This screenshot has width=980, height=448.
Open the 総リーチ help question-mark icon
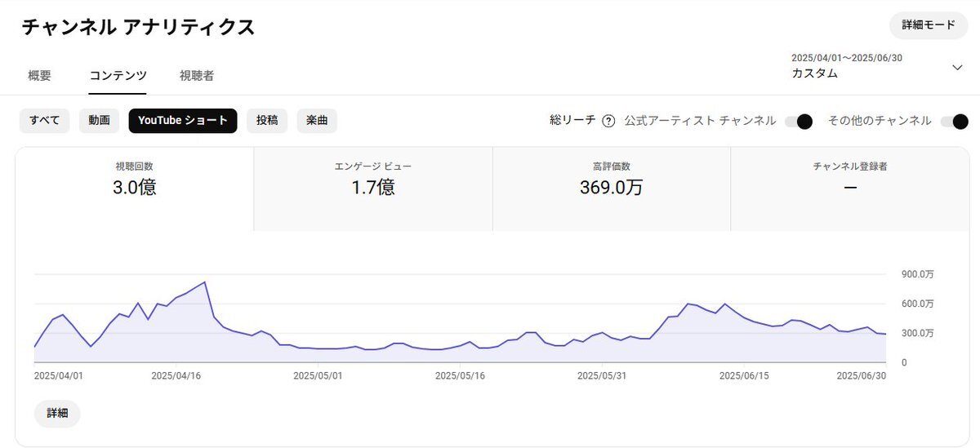(x=608, y=121)
